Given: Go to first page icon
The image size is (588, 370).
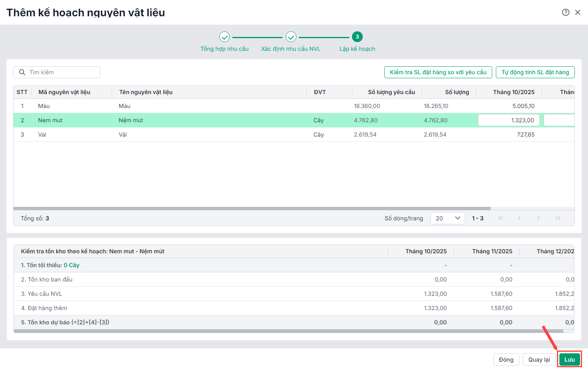Looking at the screenshot, I should click(x=501, y=218).
